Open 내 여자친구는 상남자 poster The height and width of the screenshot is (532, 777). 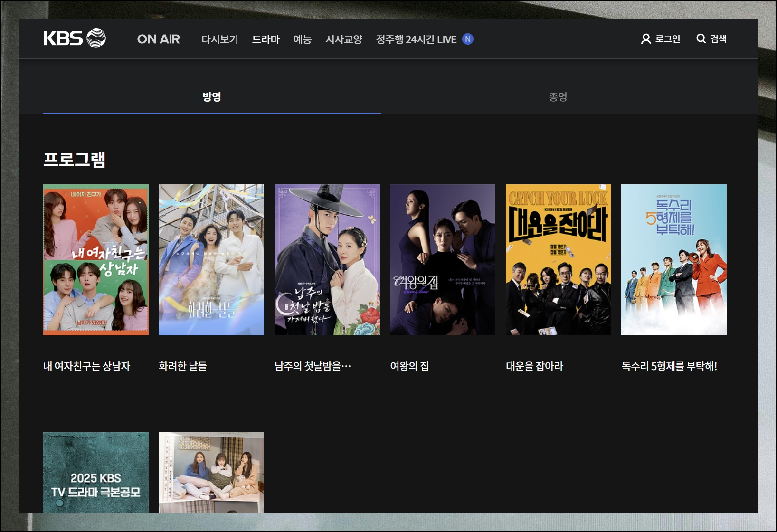pyautogui.click(x=96, y=260)
